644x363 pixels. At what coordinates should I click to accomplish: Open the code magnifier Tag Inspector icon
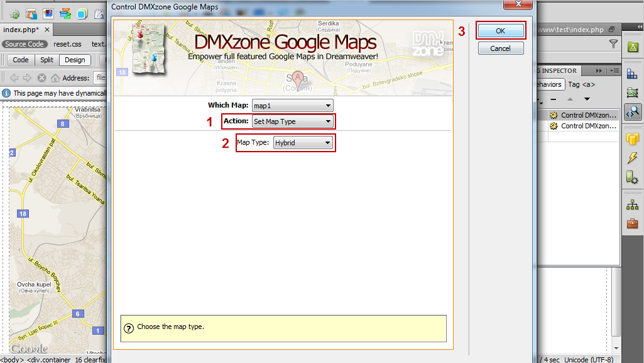point(633,112)
